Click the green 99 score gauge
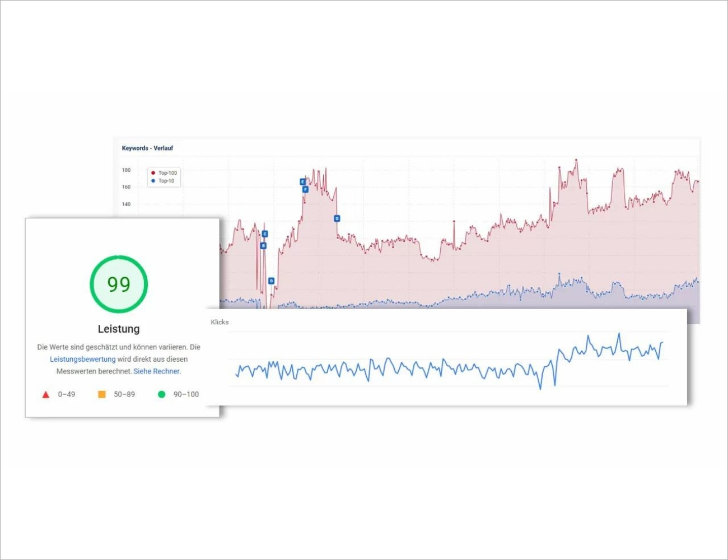This screenshot has width=728, height=560. (x=119, y=284)
